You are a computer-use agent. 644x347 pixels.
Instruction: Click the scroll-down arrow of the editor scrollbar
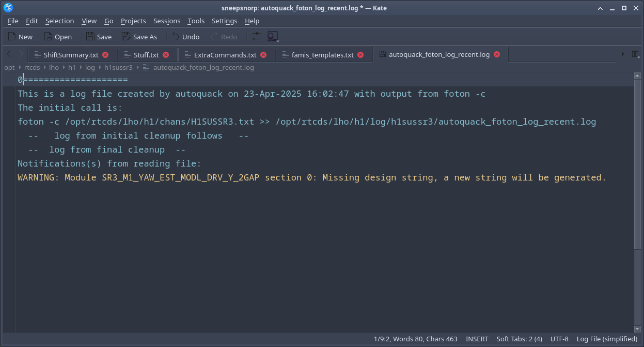tap(637, 328)
